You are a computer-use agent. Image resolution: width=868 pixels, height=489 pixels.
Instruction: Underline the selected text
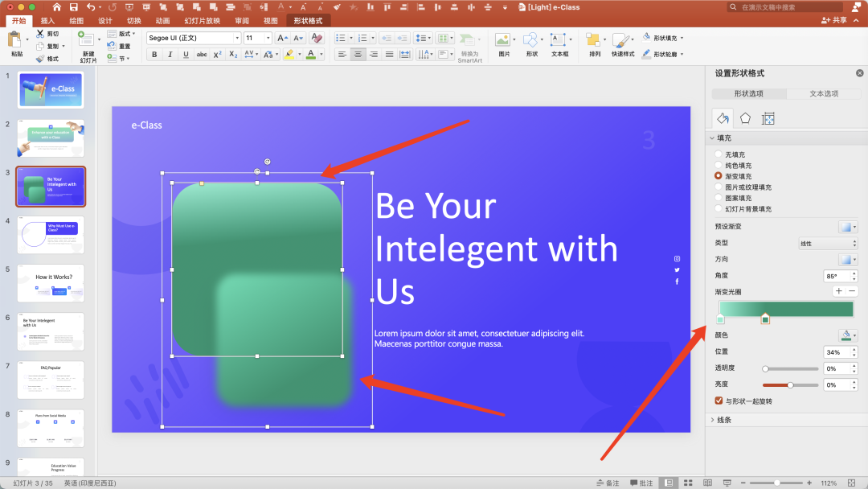tap(186, 54)
